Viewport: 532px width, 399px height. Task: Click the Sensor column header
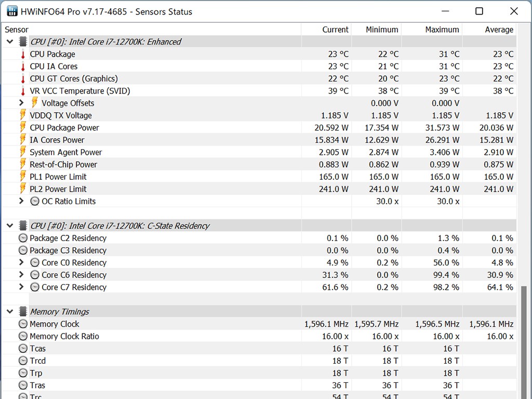17,30
